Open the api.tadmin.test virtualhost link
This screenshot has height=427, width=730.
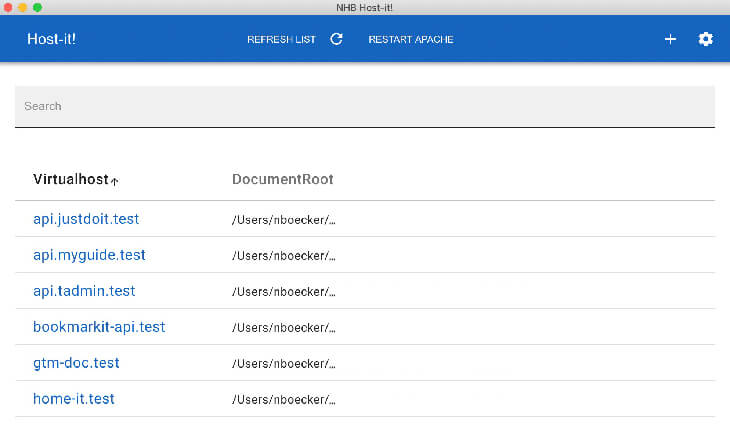pyautogui.click(x=84, y=291)
